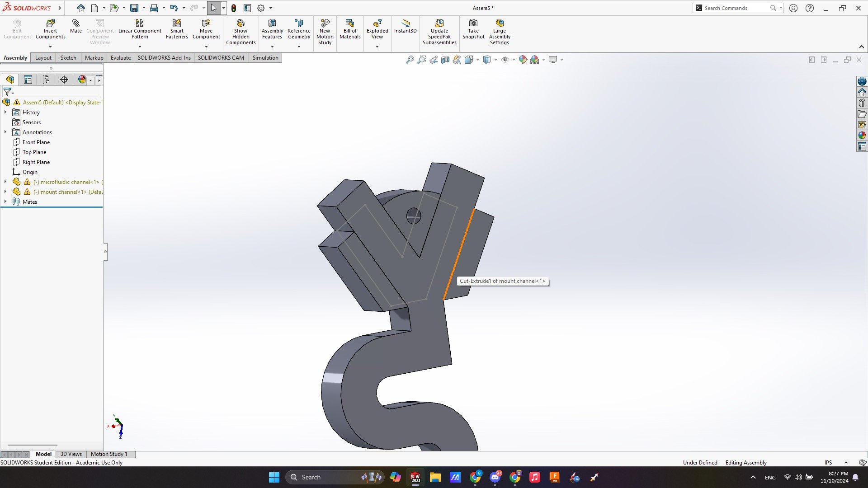Switch to the Evaluate tab

pyautogui.click(x=120, y=58)
